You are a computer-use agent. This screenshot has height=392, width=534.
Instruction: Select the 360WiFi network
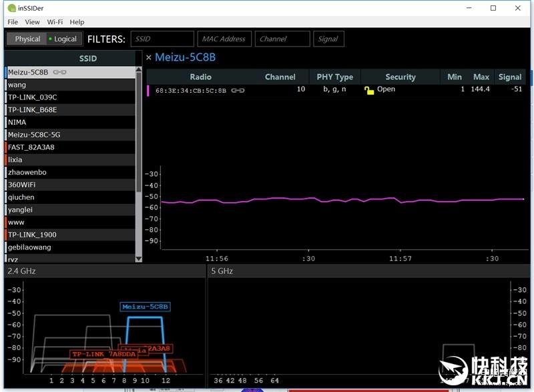click(x=70, y=185)
